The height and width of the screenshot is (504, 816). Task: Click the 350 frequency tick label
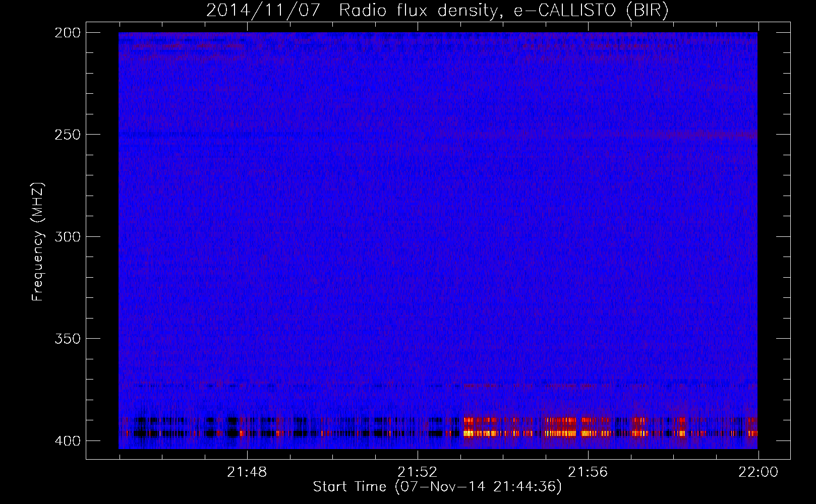click(x=68, y=339)
